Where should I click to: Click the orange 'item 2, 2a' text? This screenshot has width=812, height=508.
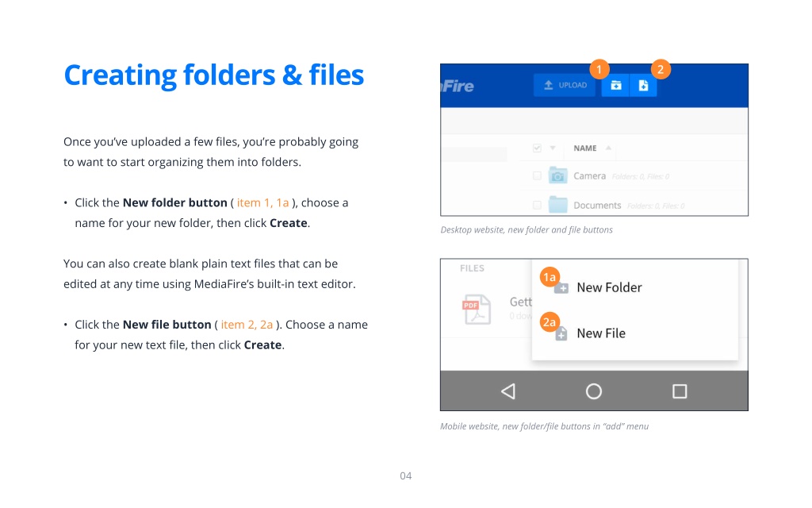pyautogui.click(x=247, y=325)
